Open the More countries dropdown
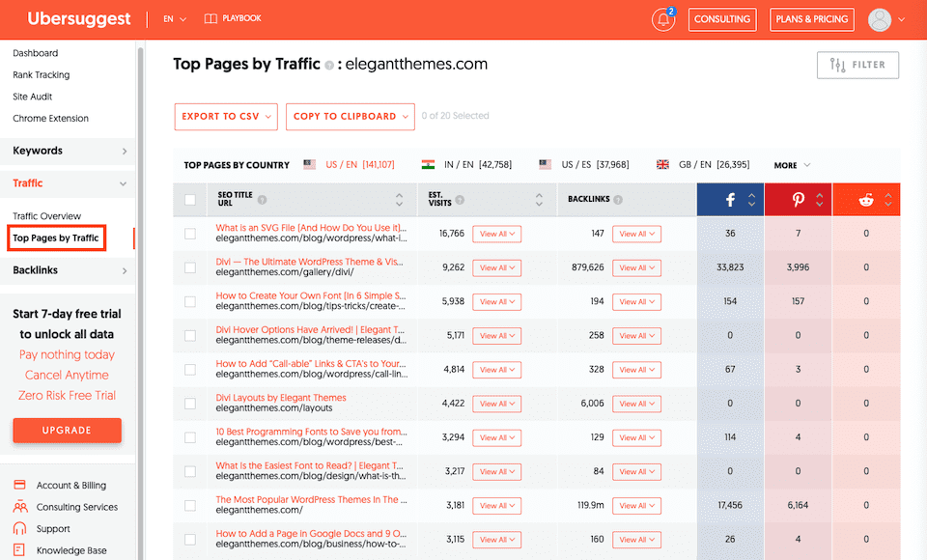The image size is (927, 560). 792,165
